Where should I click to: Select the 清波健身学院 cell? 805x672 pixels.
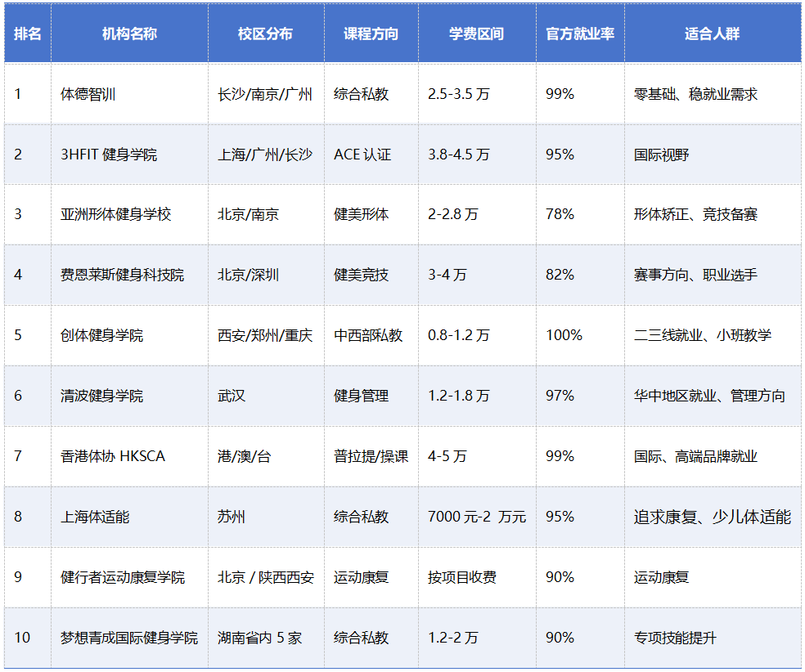coord(129,396)
